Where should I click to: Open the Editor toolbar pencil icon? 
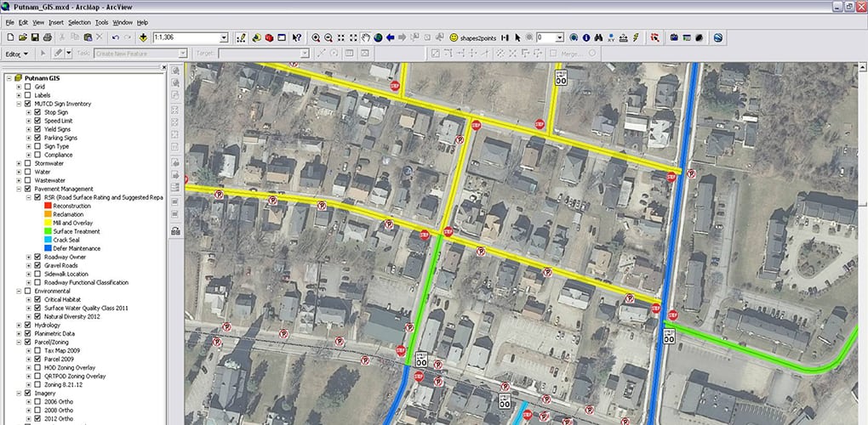[x=241, y=37]
